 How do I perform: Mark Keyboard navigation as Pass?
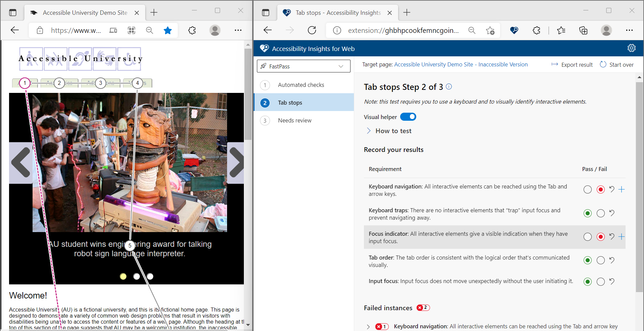click(588, 189)
